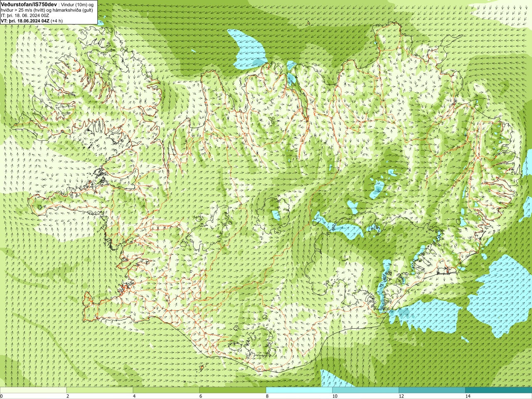Click the "VT: þri. 18.06.2024 04Z (+4 h)" line
This screenshot has height=399, width=532.
tap(32, 21)
